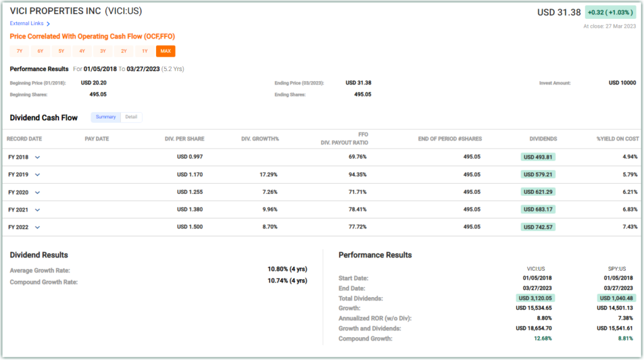Select the 2Y time range button
Viewport: 644px width, 360px height.
click(x=124, y=51)
